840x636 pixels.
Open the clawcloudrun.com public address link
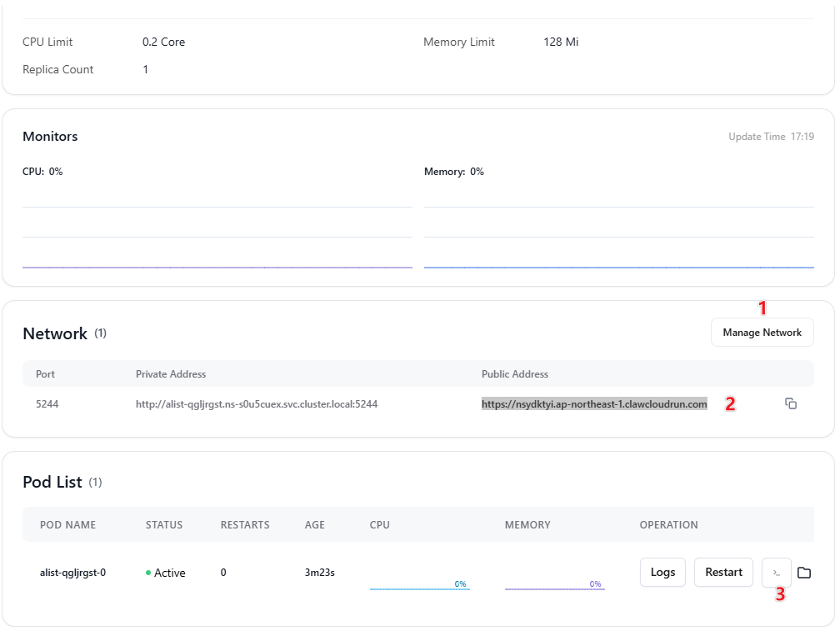(x=594, y=404)
